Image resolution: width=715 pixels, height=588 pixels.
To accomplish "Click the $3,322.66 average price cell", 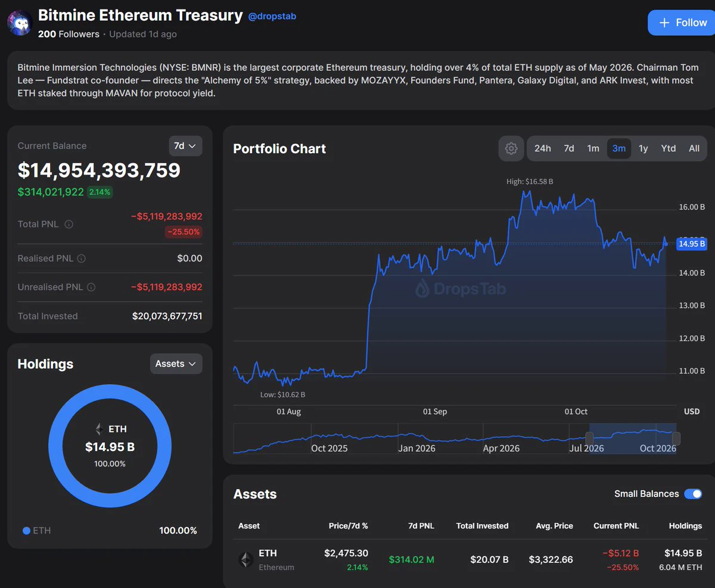I will 551,559.
